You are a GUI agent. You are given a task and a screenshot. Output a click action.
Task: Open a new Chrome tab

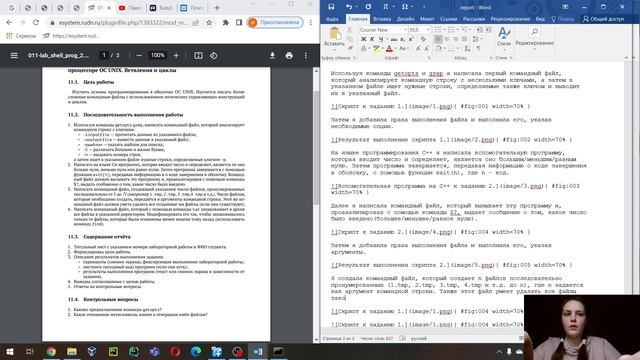217,8
